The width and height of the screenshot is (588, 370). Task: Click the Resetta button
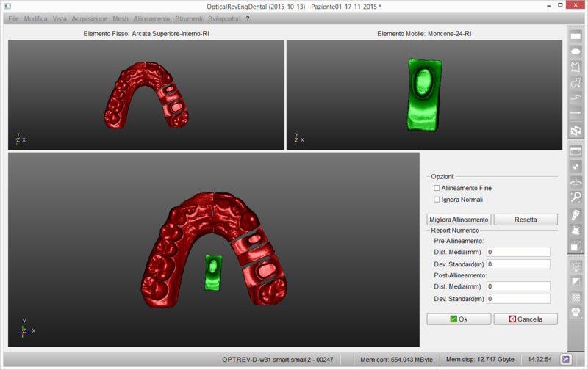[x=526, y=220]
